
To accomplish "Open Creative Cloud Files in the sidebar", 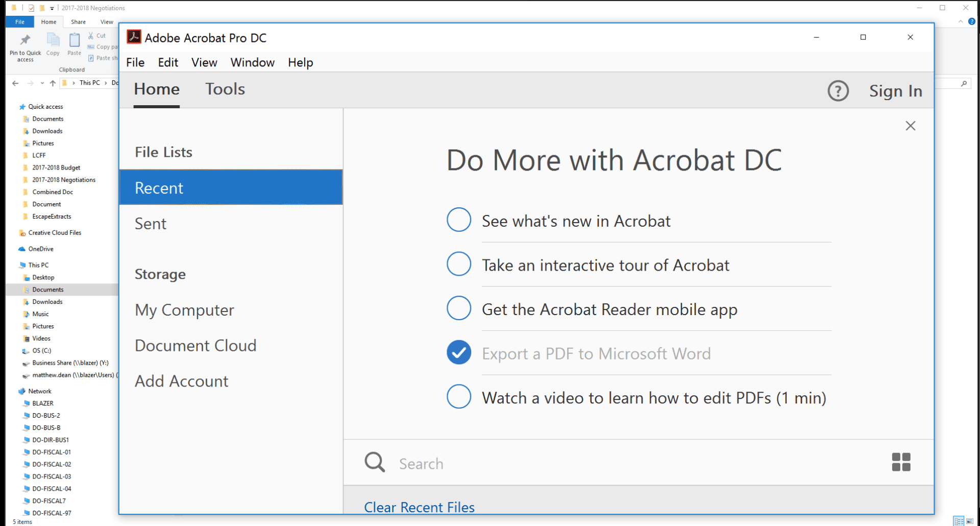I will click(x=54, y=232).
